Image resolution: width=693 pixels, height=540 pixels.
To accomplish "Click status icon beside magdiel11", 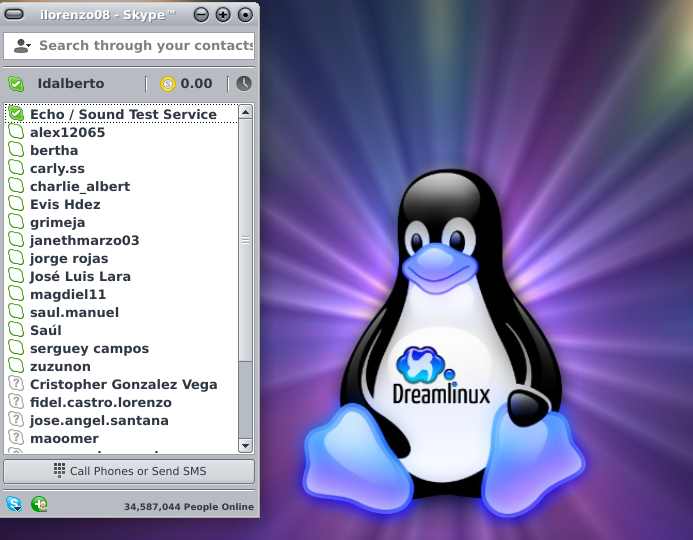I will 16,294.
